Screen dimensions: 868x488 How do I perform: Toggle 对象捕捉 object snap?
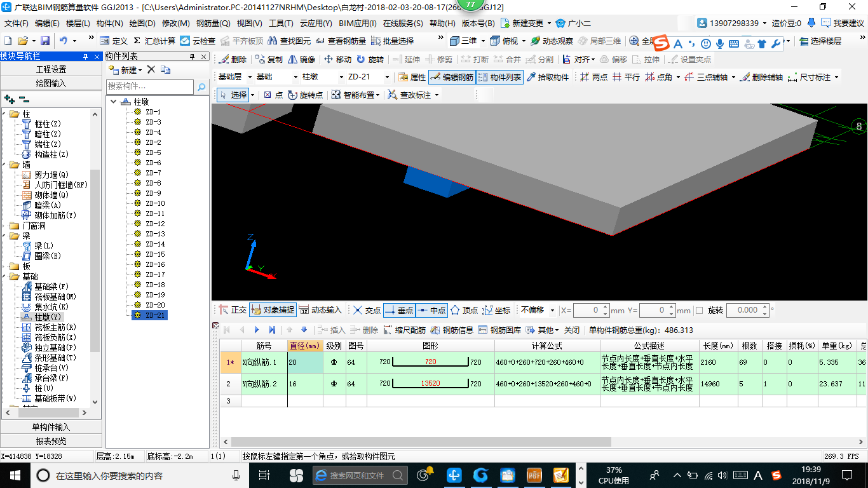click(x=273, y=310)
